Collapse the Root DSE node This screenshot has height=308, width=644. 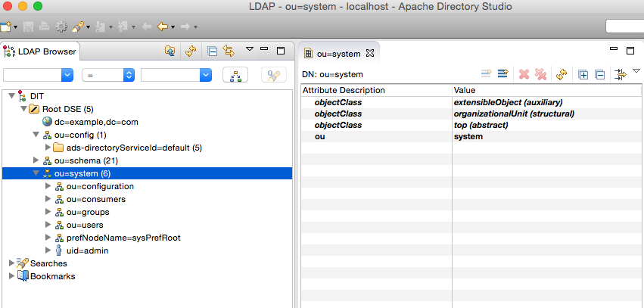tap(23, 109)
